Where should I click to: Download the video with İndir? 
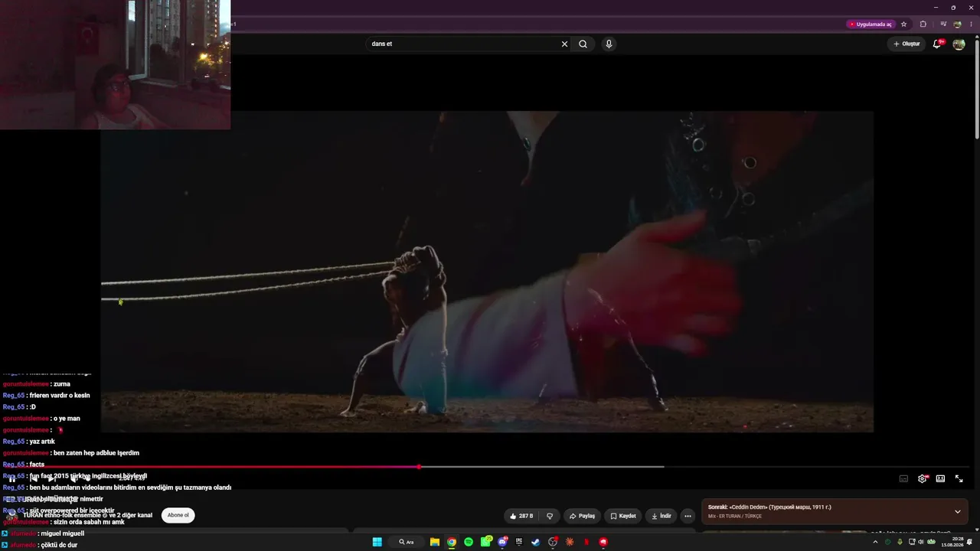[x=661, y=516]
